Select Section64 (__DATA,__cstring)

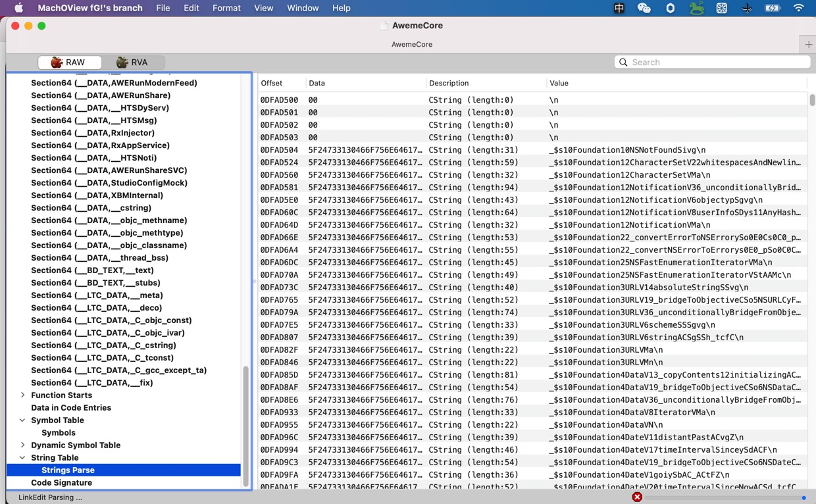point(91,208)
